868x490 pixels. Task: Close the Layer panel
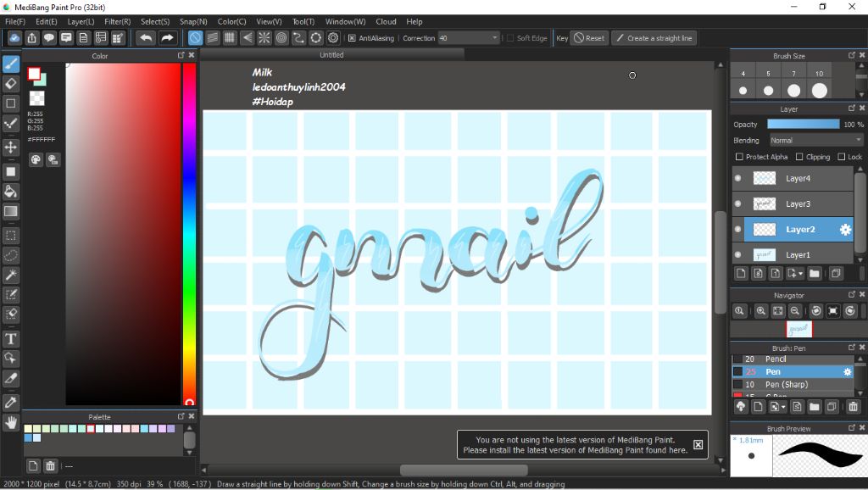[x=862, y=108]
